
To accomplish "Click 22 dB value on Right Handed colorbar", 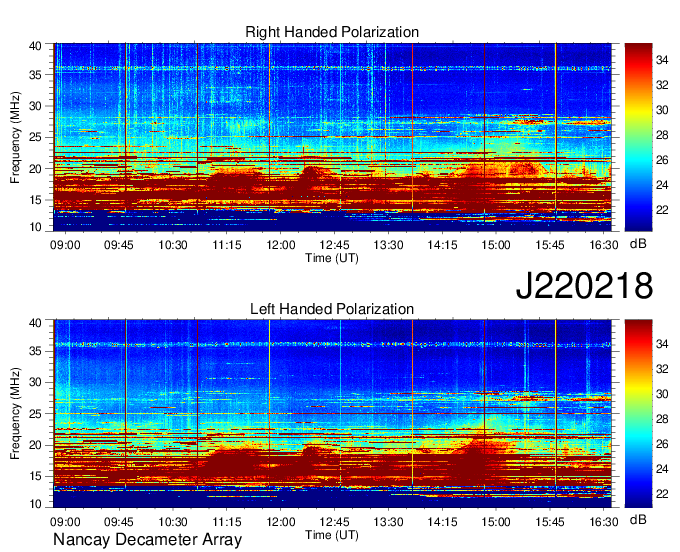I will [662, 210].
